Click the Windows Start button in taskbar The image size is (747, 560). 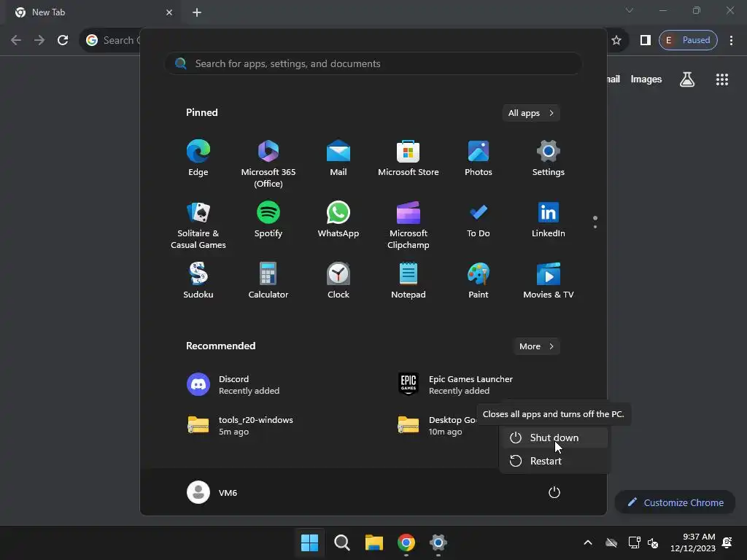tap(309, 542)
